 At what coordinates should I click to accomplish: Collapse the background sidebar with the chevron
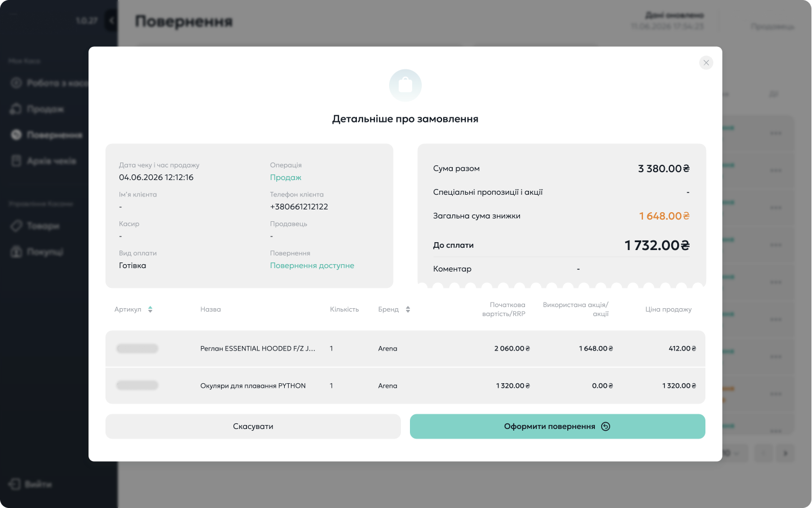pyautogui.click(x=111, y=21)
